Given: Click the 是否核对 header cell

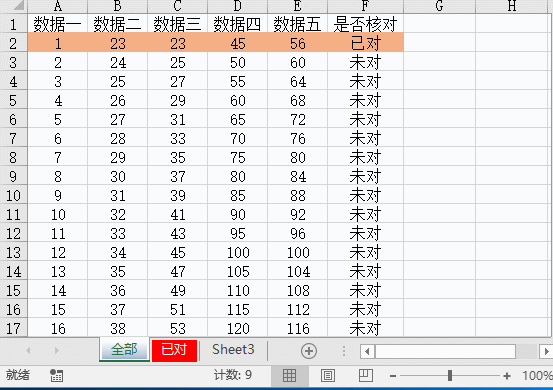Looking at the screenshot, I should click(x=365, y=24).
